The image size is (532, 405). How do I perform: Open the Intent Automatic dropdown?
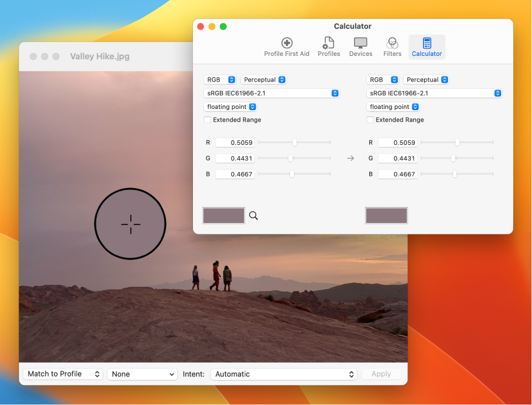[x=284, y=374]
